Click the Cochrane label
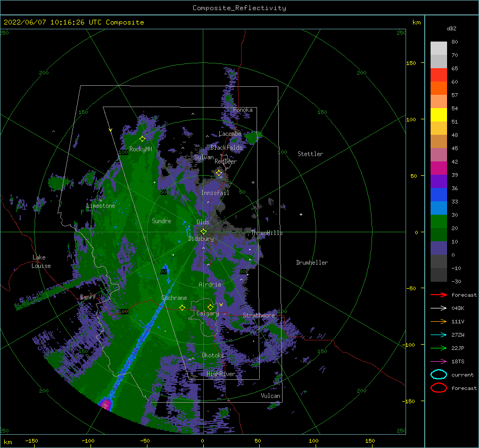The image size is (479, 448). pyautogui.click(x=174, y=298)
